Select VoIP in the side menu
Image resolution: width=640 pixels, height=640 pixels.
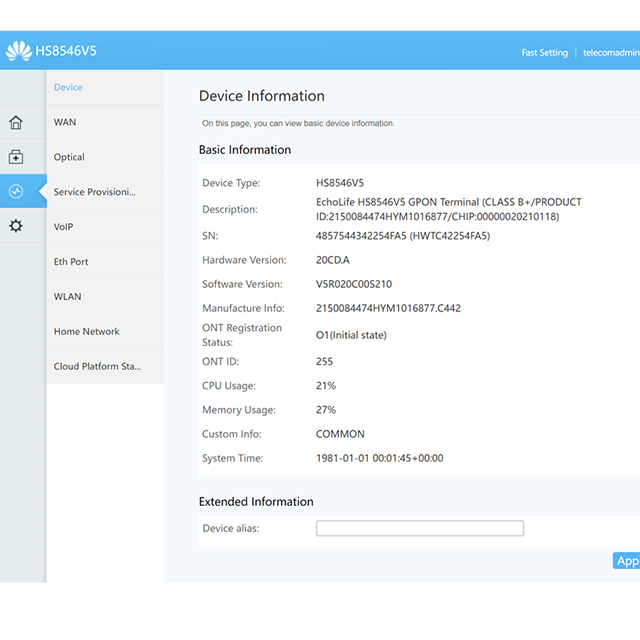[64, 227]
